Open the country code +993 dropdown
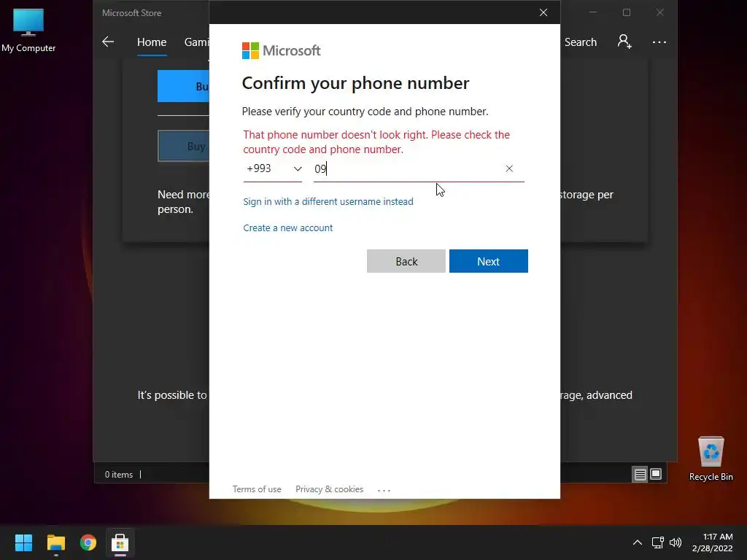747x560 pixels. (x=273, y=169)
